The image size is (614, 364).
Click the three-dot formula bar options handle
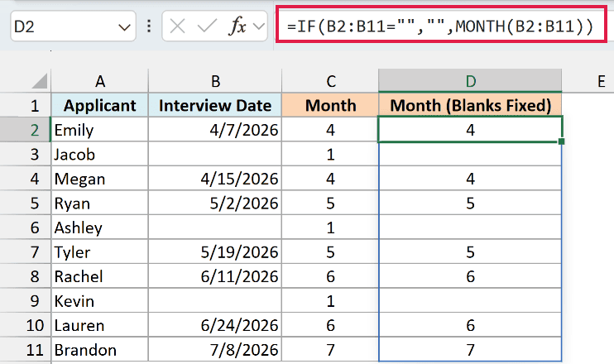point(149,26)
